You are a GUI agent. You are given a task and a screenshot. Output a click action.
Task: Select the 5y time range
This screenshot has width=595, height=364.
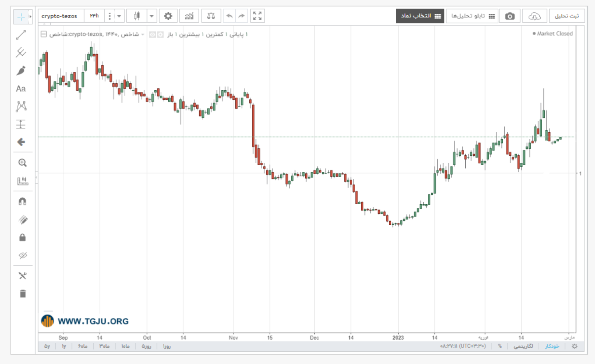[x=47, y=346]
